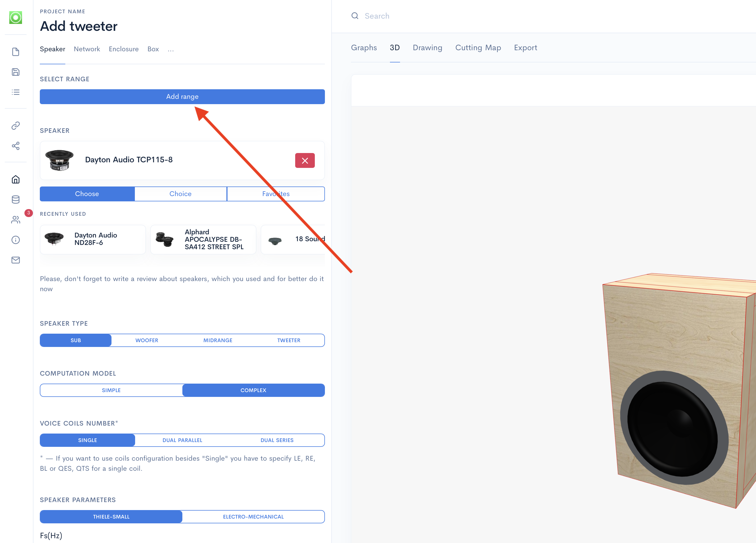Image resolution: width=756 pixels, height=543 pixels.
Task: Open the speaker database icon
Action: pos(15,199)
